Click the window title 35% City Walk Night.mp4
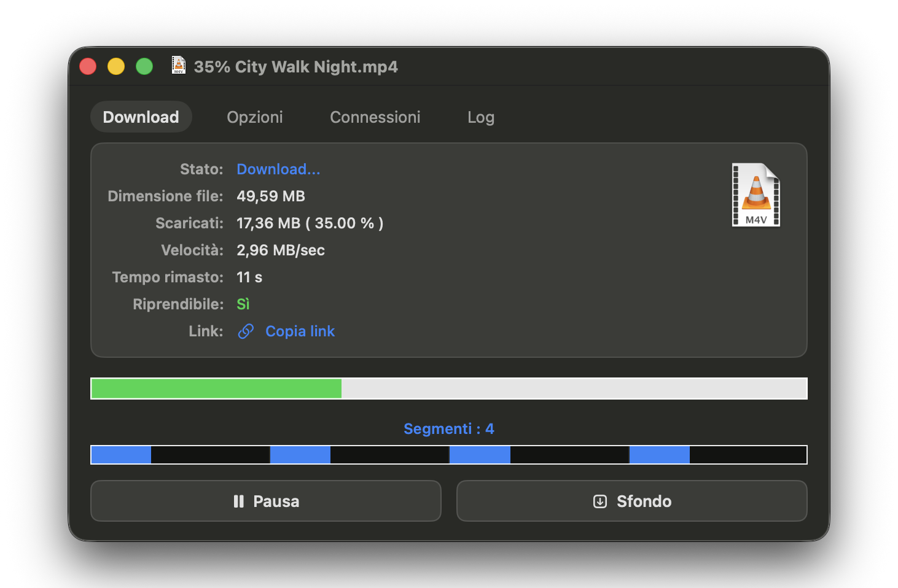This screenshot has width=898, height=588. [296, 66]
